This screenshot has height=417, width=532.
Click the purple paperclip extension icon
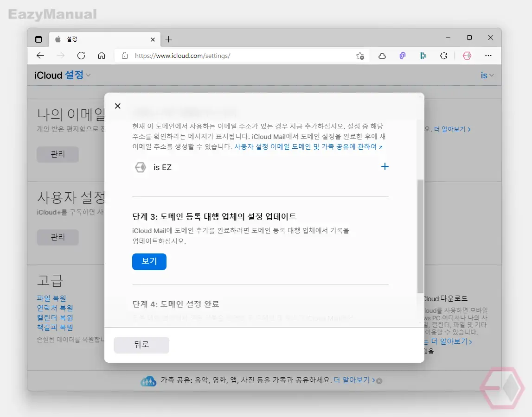coord(403,56)
